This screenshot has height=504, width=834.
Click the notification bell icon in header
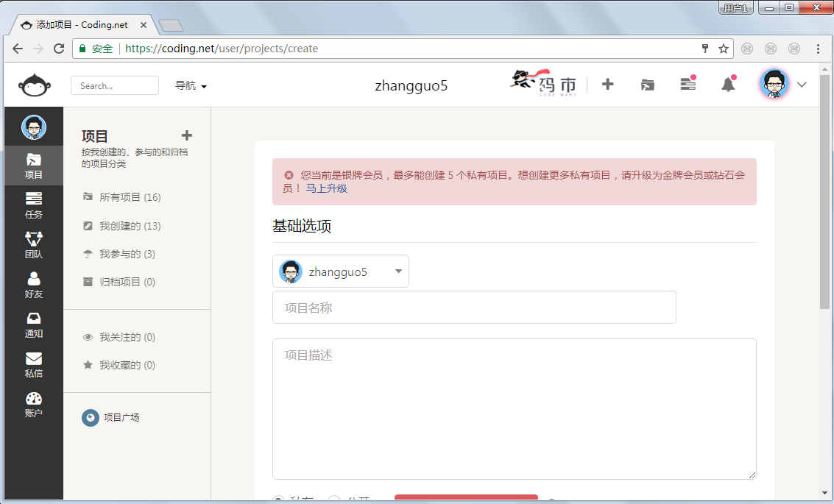pos(728,85)
